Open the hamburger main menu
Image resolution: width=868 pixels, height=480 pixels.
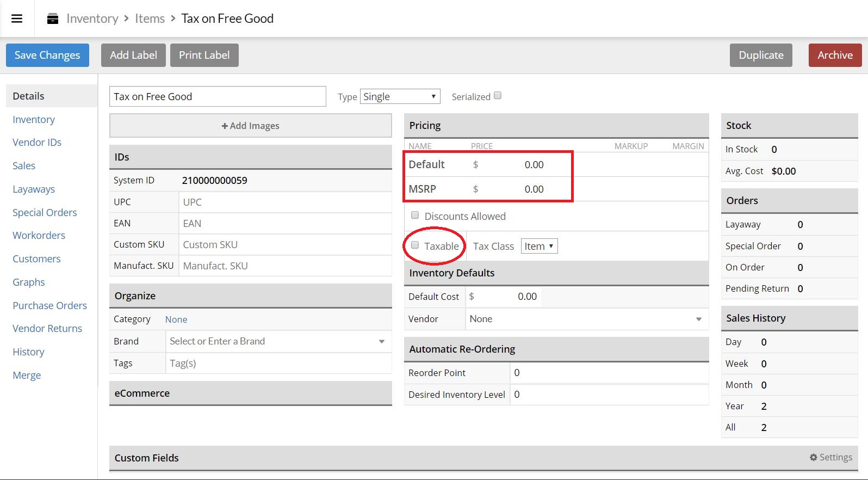17,19
